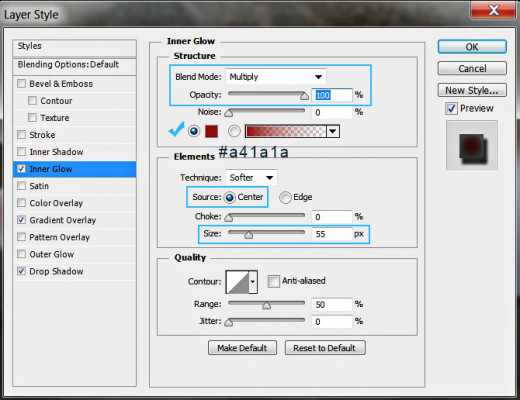Click the layer style preview thumbnail
Screen dimensions: 520x400
point(472,146)
